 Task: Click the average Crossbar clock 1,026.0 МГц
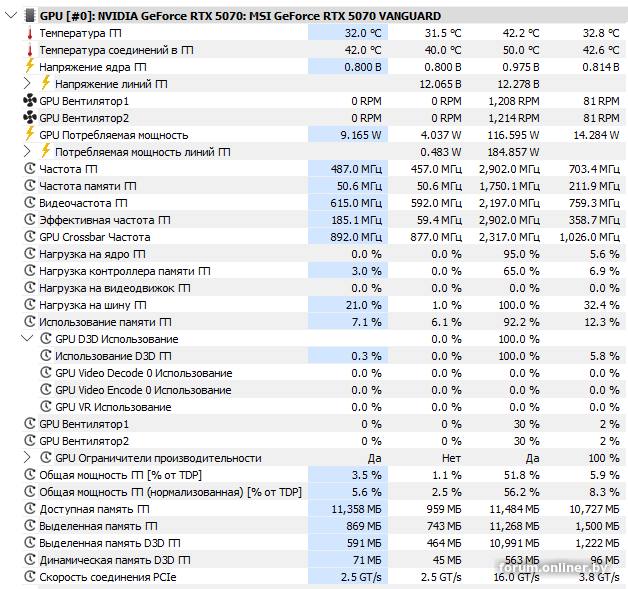point(590,237)
